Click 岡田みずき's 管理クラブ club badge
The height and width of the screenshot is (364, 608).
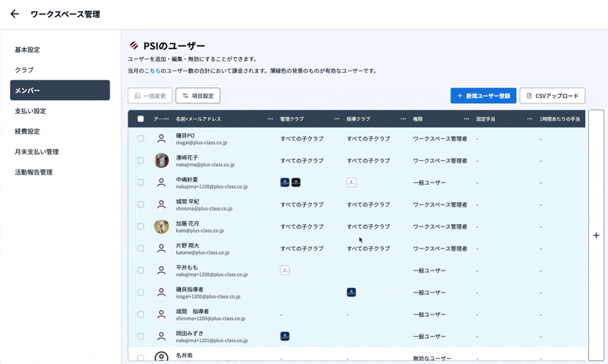coord(285,336)
